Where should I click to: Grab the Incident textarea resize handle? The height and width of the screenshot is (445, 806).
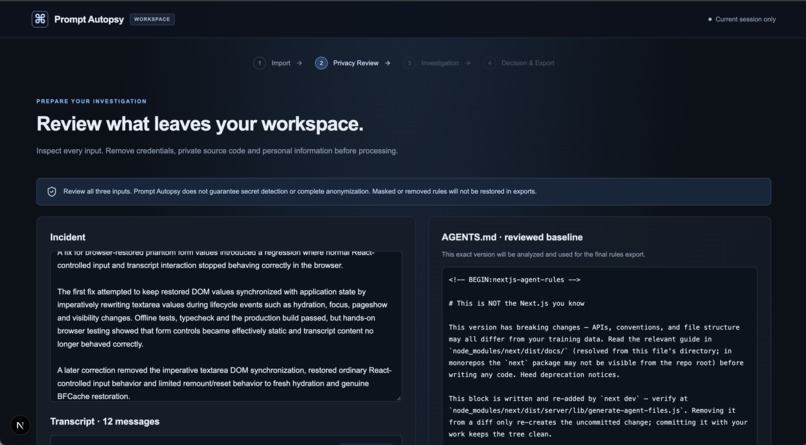pyautogui.click(x=398, y=397)
